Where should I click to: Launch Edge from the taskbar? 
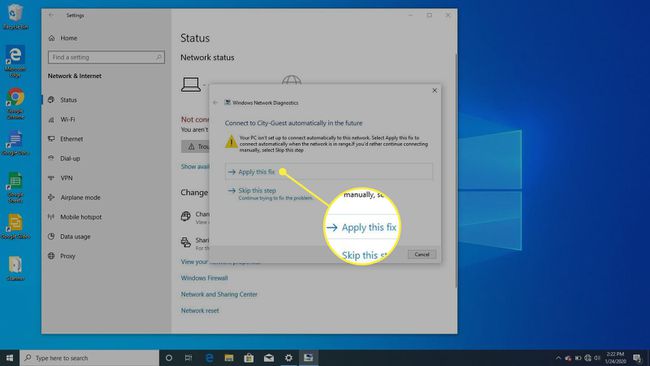[x=209, y=358]
